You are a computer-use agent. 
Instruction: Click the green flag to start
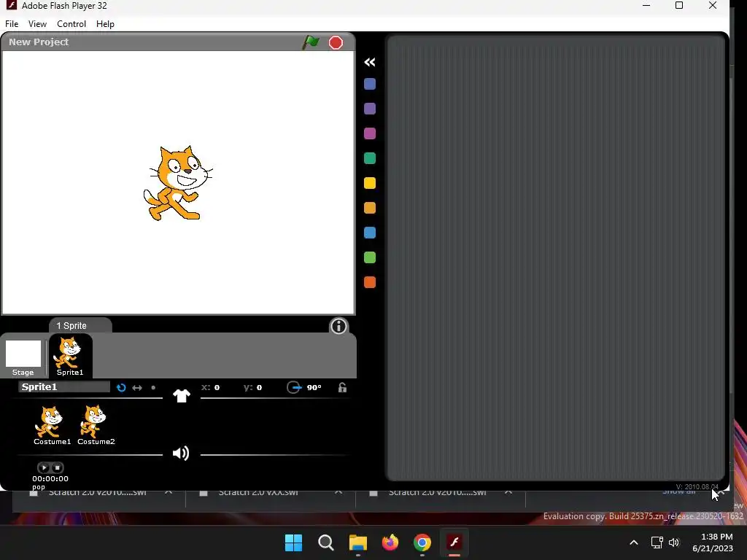coord(311,42)
